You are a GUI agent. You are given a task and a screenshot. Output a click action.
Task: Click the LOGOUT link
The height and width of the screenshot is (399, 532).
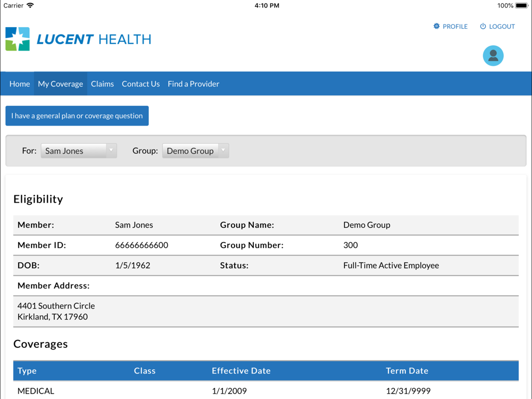[502, 27]
